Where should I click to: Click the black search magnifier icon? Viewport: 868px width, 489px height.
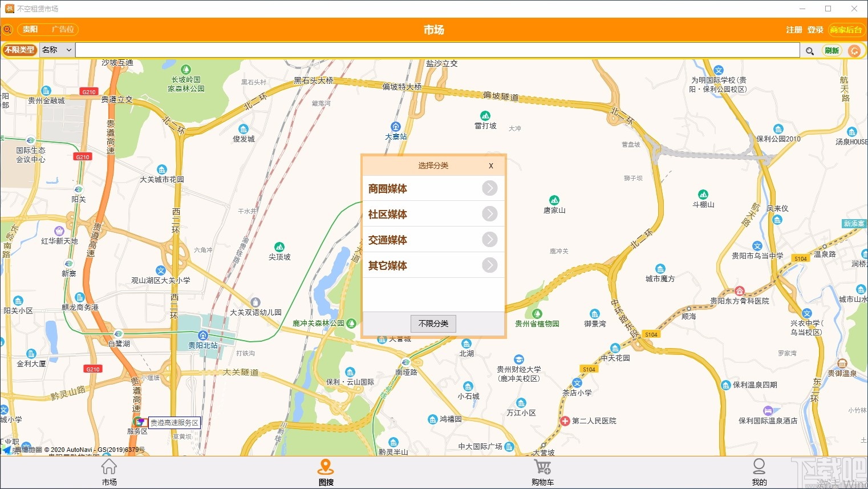pyautogui.click(x=809, y=51)
